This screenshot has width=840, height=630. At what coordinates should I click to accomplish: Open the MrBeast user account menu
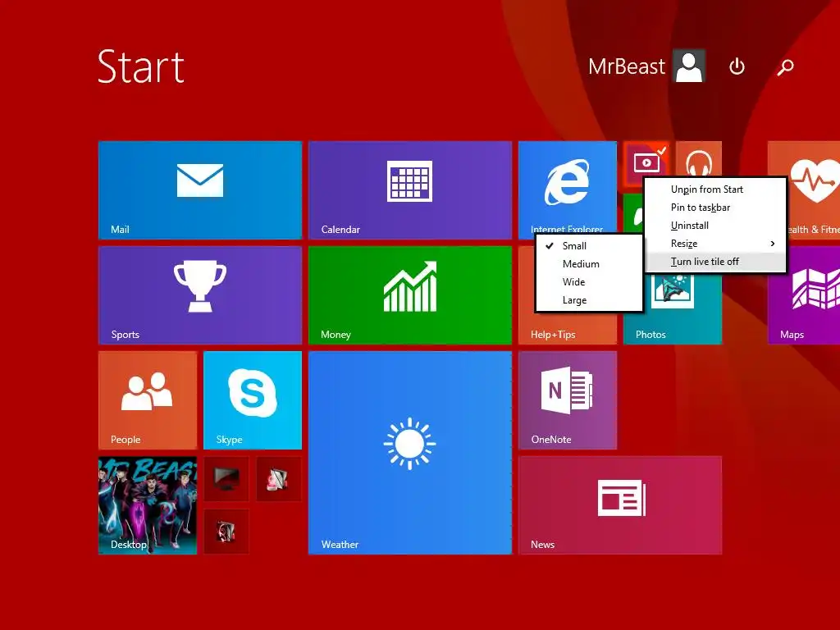pos(646,66)
